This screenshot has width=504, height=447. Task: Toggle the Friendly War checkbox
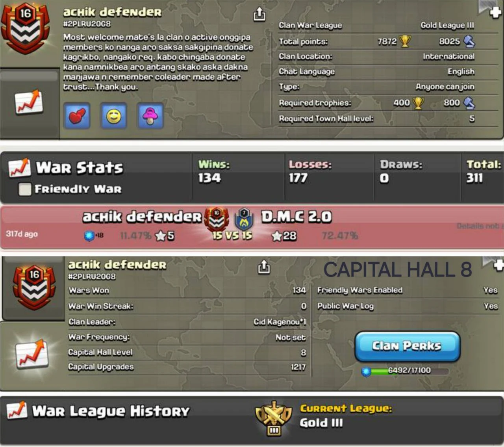click(x=25, y=189)
